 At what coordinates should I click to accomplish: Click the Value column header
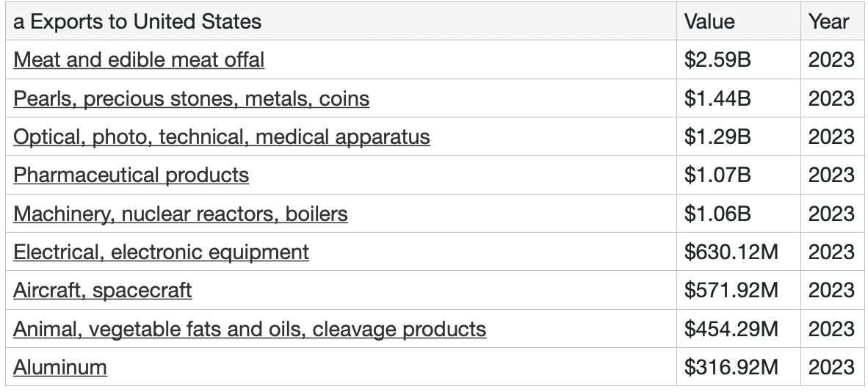[709, 21]
